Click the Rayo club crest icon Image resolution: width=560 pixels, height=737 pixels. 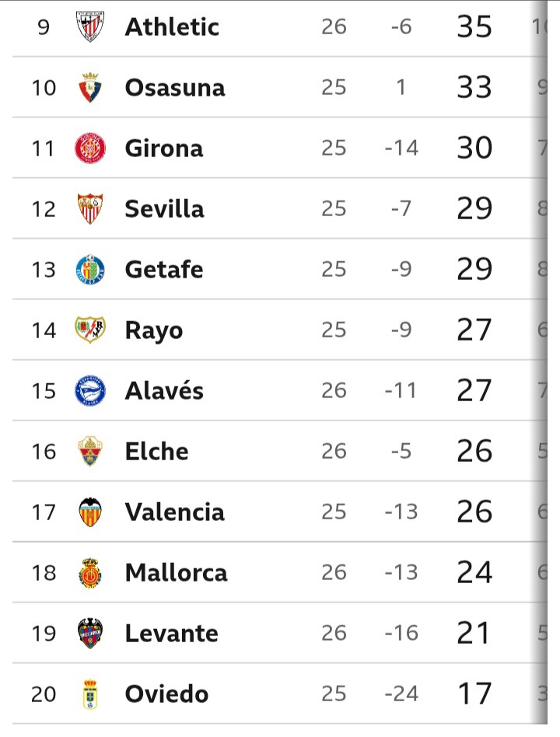click(x=89, y=330)
